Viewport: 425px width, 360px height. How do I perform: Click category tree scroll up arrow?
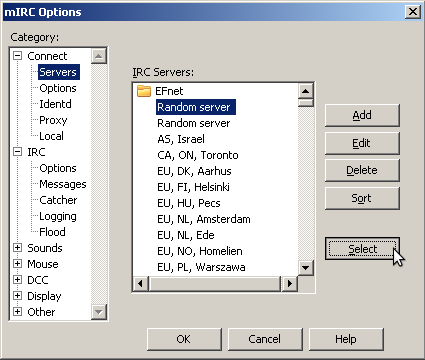pos(98,56)
